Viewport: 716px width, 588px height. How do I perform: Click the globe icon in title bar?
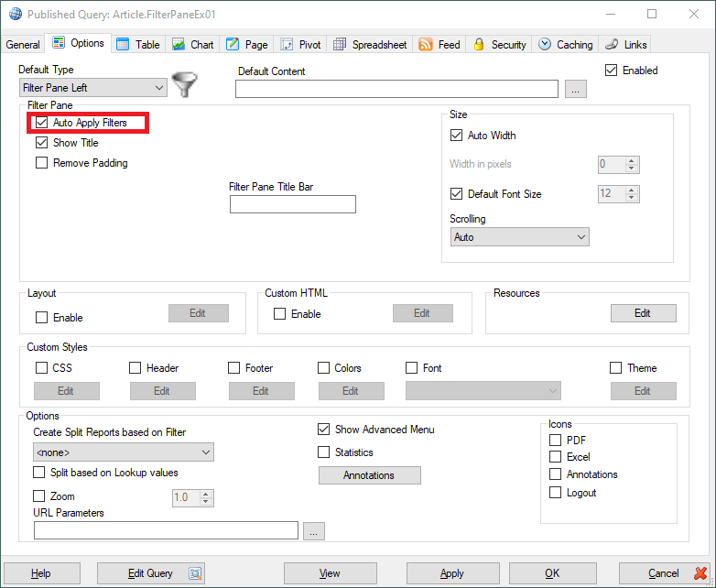pos(15,14)
